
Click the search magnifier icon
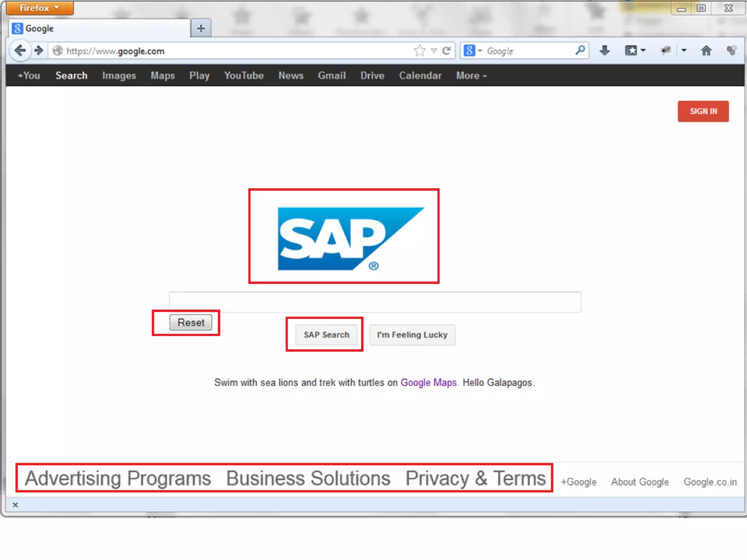(580, 50)
